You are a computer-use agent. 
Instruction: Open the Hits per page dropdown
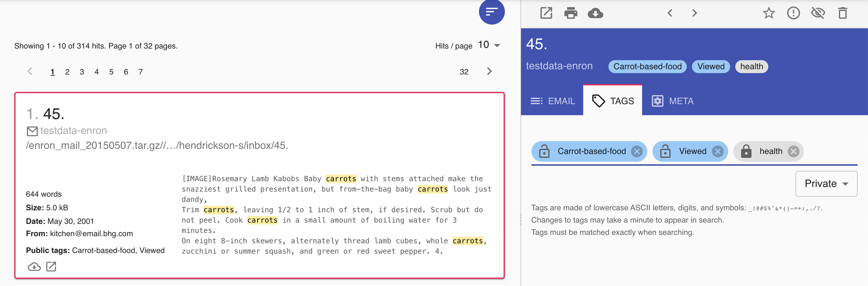[489, 45]
